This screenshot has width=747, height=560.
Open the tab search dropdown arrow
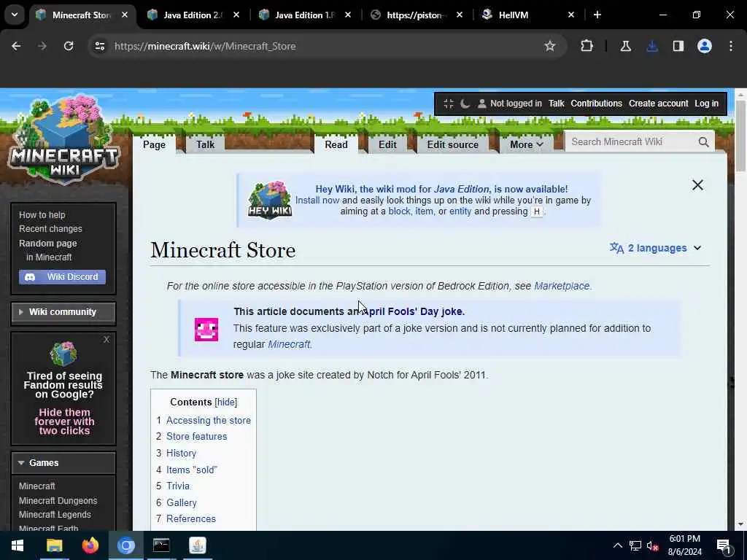coord(15,15)
